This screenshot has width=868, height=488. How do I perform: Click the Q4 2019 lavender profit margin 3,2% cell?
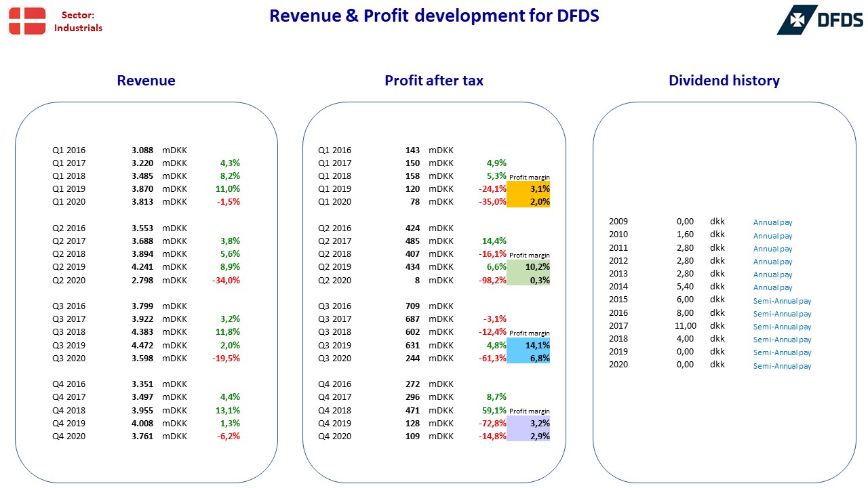pos(529,423)
